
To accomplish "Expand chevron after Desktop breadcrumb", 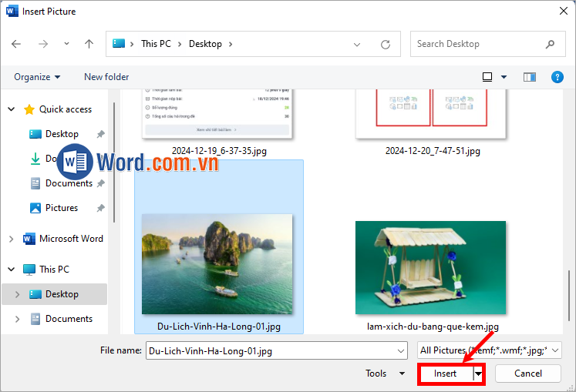I will tap(231, 44).
